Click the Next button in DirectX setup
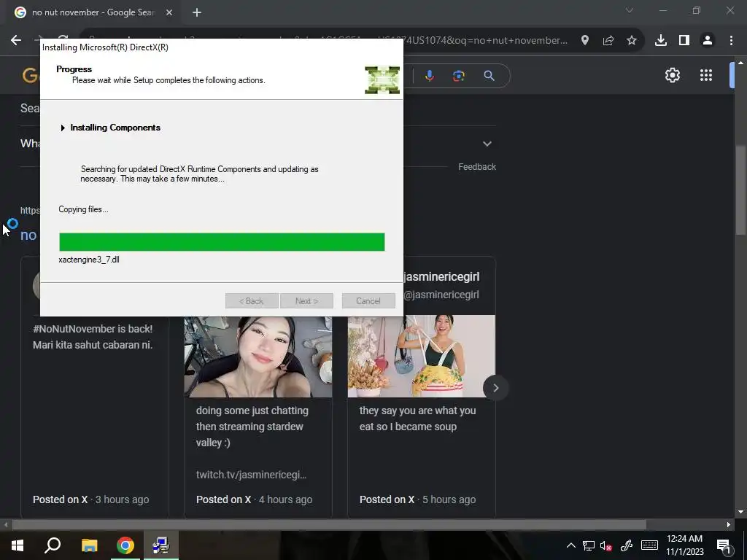 pos(306,301)
